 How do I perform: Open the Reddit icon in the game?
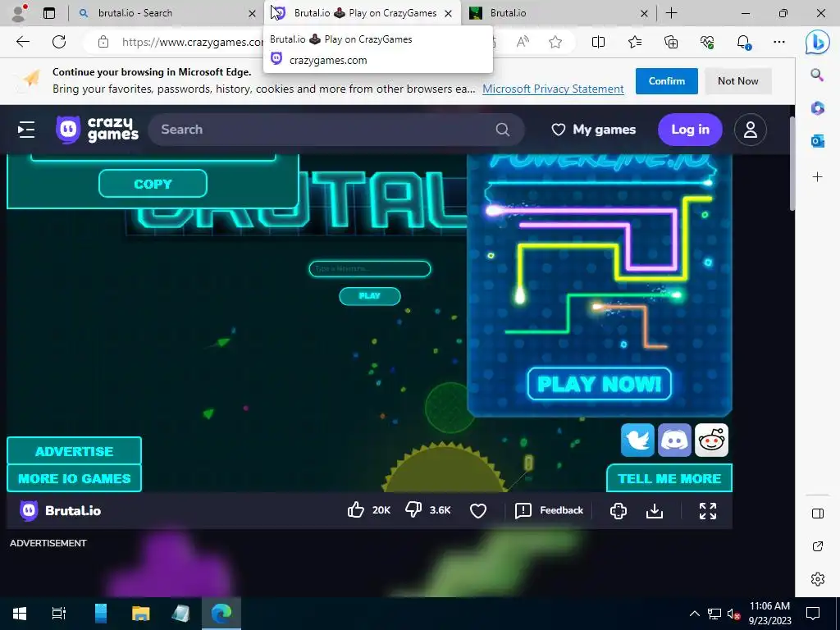711,440
